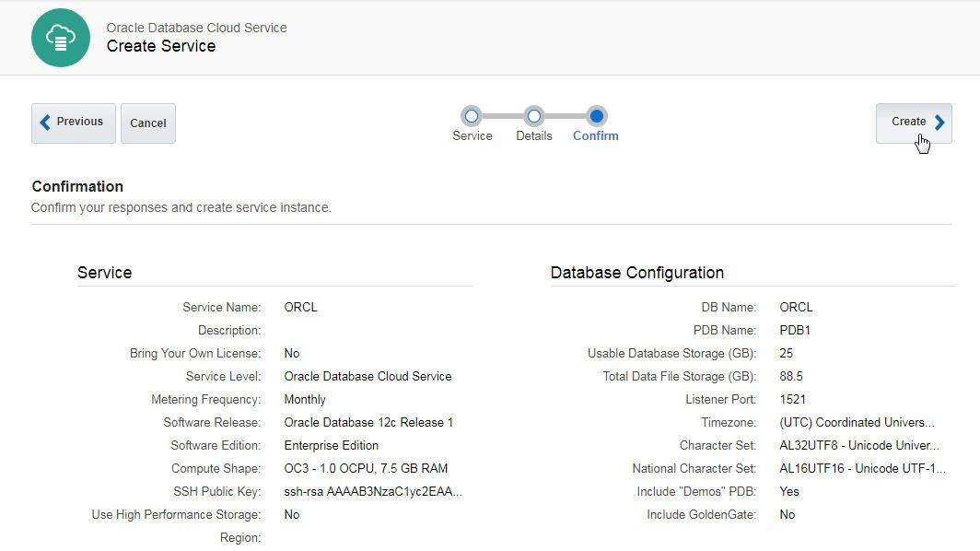The height and width of the screenshot is (551, 980).
Task: Click the 'Region:' label
Action: click(240, 538)
